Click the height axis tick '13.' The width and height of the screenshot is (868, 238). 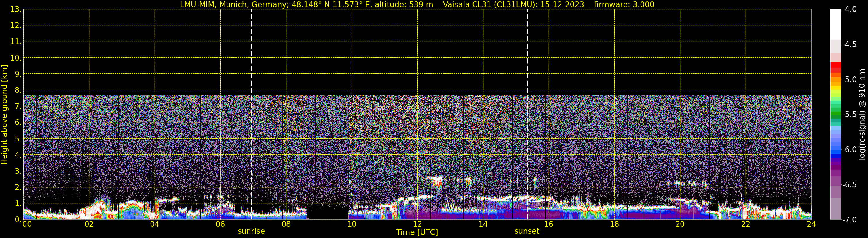[16, 10]
